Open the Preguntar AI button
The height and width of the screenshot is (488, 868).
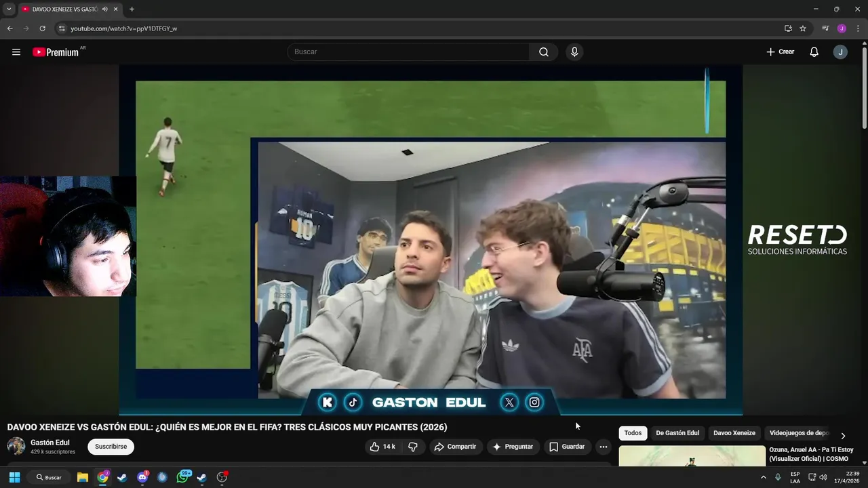pyautogui.click(x=513, y=447)
